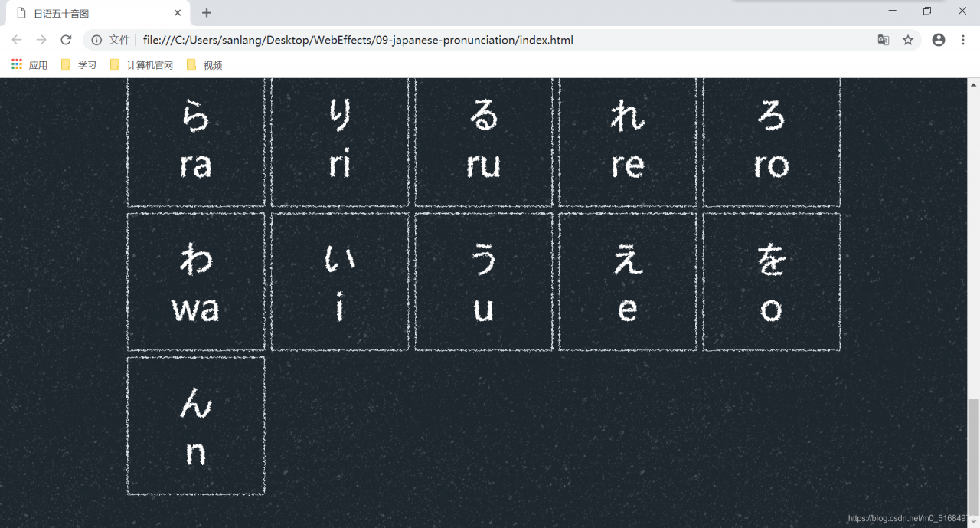Reload the page with refresh icon

[x=66, y=40]
